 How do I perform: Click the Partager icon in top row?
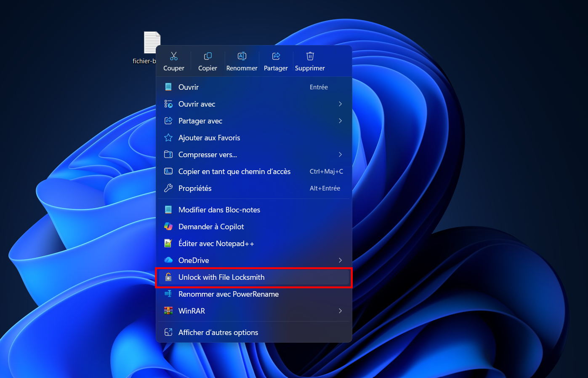click(276, 56)
